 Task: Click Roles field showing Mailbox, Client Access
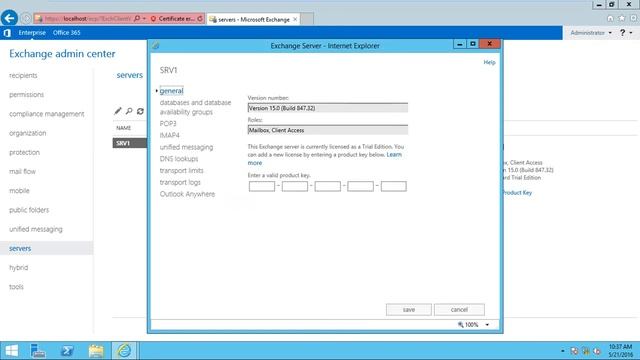[x=327, y=130]
